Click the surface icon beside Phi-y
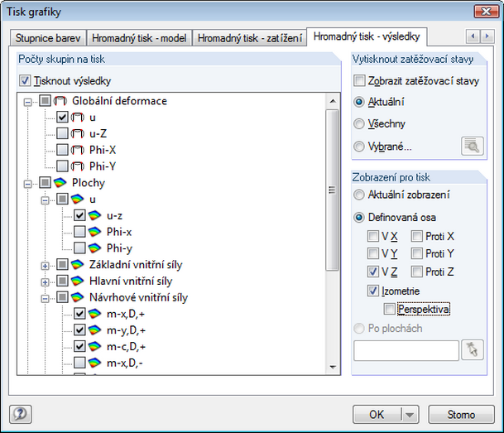The width and height of the screenshot is (504, 433). click(x=95, y=248)
